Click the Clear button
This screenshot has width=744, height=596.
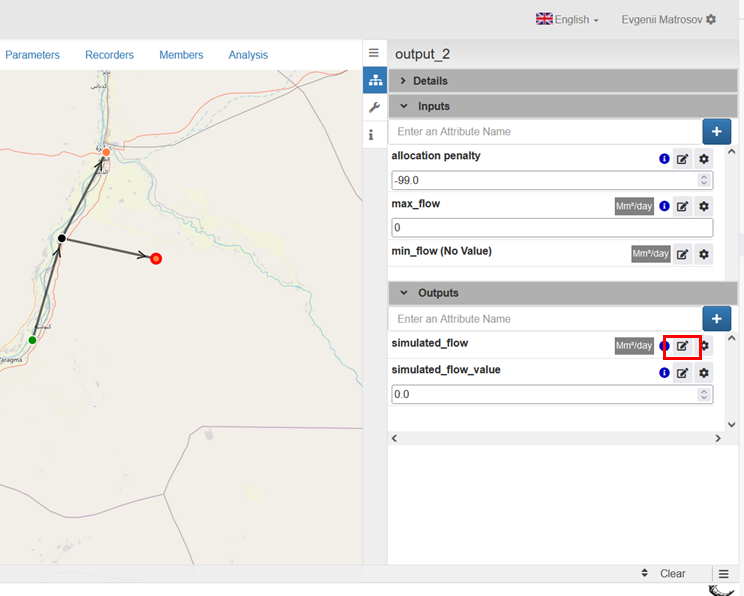pos(672,574)
